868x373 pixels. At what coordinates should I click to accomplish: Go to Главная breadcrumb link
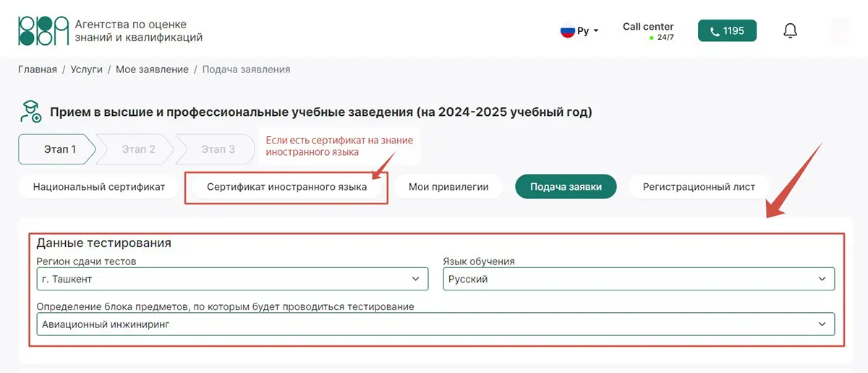(38, 70)
